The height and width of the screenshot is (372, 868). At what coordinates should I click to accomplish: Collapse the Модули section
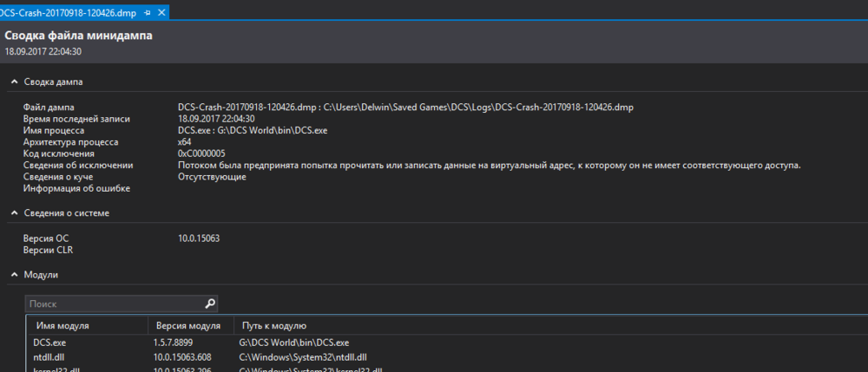[x=15, y=274]
